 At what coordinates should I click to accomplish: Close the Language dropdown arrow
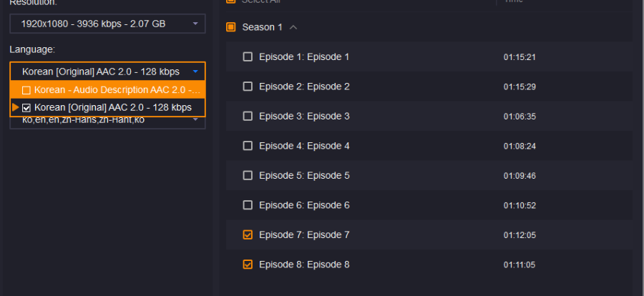pyautogui.click(x=195, y=71)
